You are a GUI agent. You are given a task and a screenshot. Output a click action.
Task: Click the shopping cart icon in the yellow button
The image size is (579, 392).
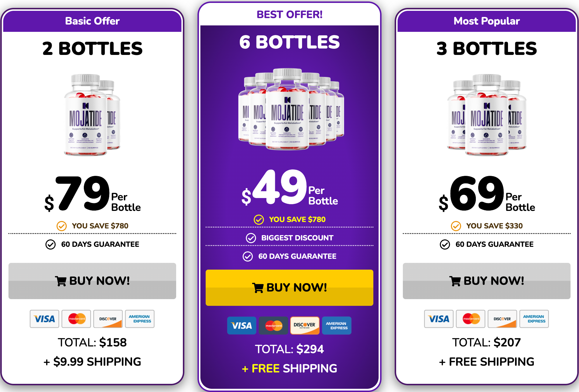click(258, 288)
